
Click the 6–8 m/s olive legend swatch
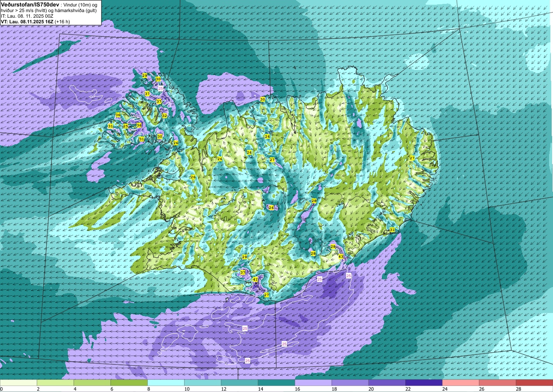click(129, 383)
